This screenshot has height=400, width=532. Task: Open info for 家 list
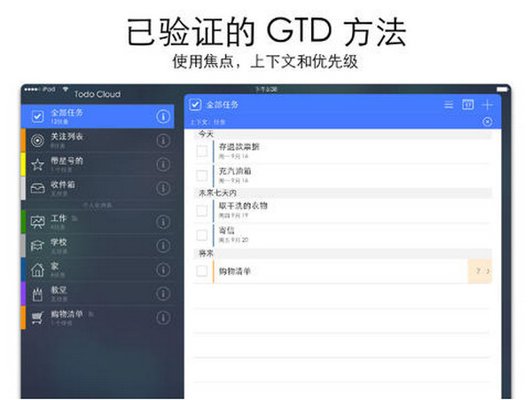tap(163, 270)
